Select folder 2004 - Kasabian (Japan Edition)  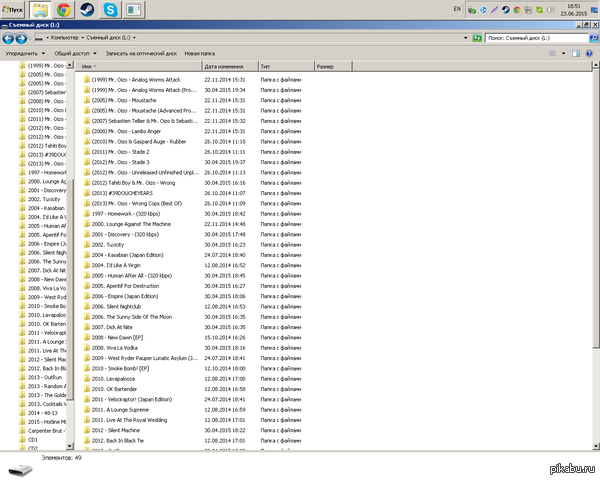123,255
